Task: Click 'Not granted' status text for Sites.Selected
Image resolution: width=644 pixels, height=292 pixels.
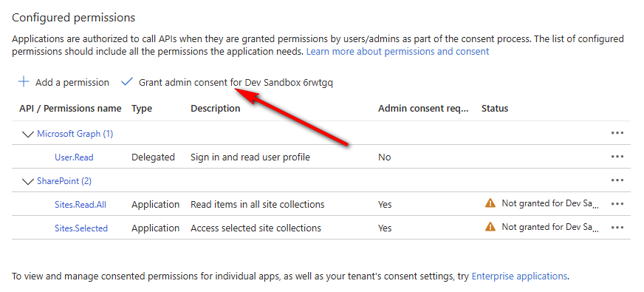Action: [x=550, y=227]
